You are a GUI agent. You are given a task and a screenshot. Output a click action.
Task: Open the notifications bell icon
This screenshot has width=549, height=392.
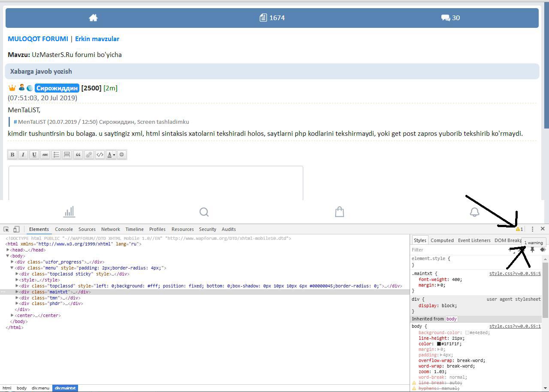pos(474,212)
